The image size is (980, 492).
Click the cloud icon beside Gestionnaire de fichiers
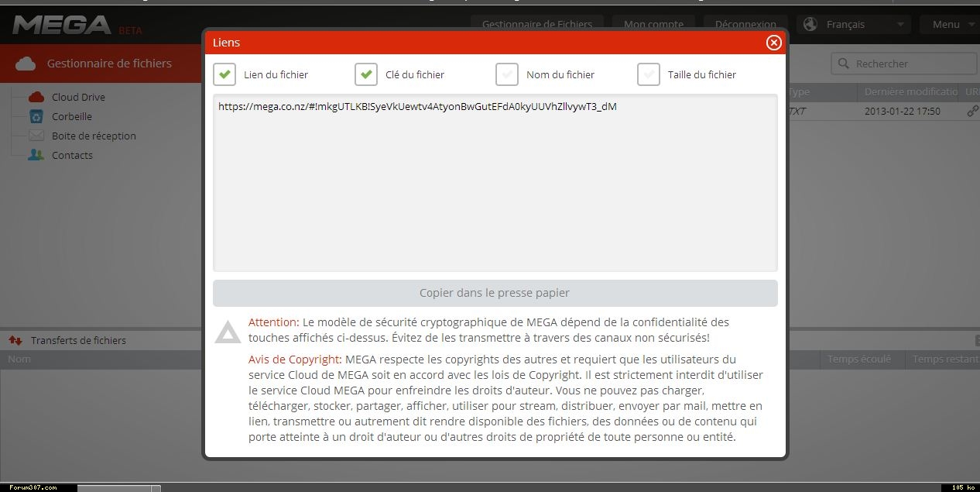point(26,64)
